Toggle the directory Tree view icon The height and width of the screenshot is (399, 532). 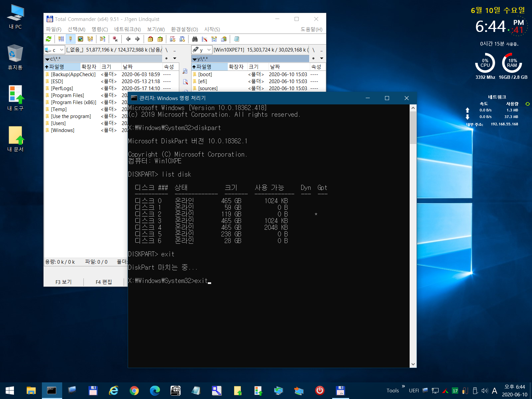pyautogui.click(x=90, y=39)
